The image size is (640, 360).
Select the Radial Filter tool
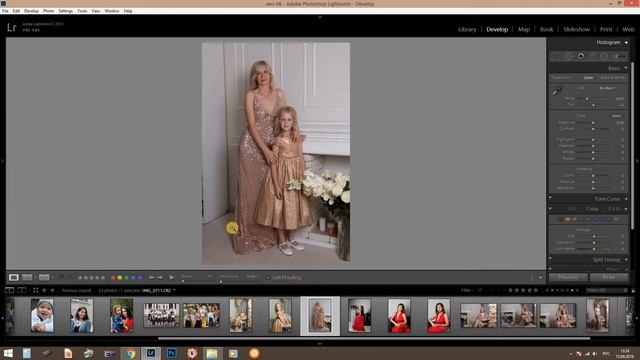click(x=604, y=56)
